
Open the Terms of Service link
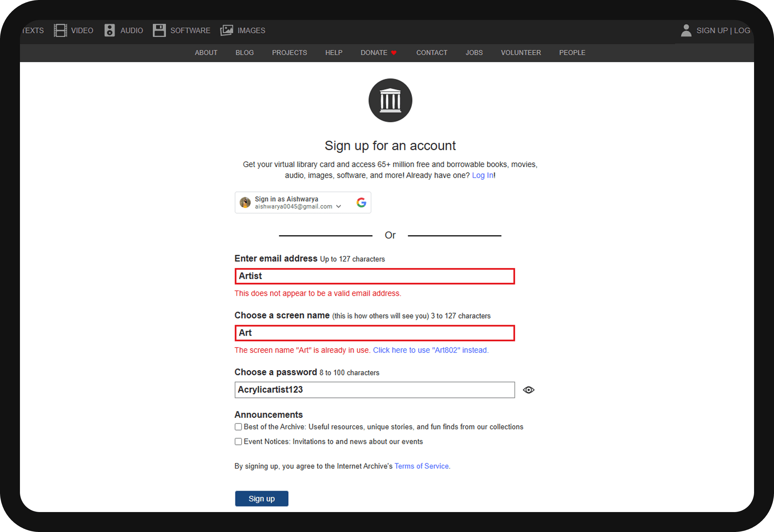(x=422, y=466)
